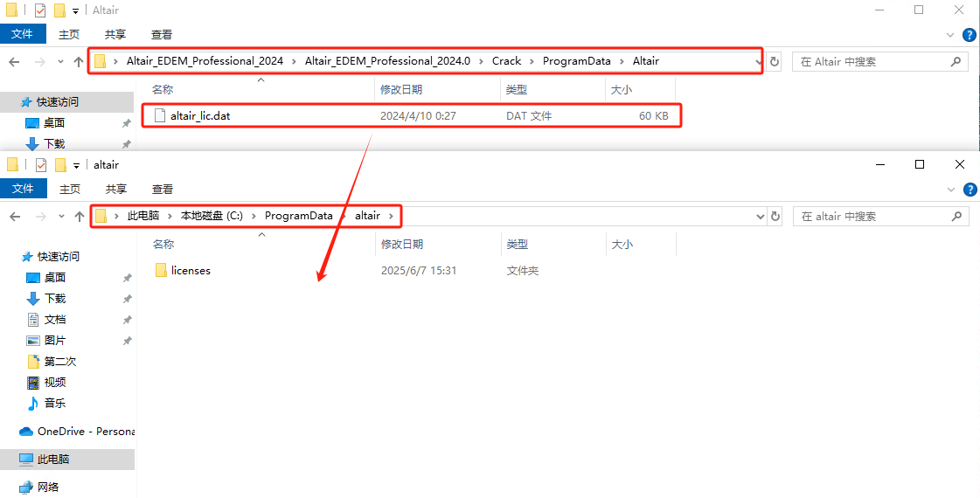Select 快速访问 in lower window sidebar
The image size is (980, 498).
58,256
